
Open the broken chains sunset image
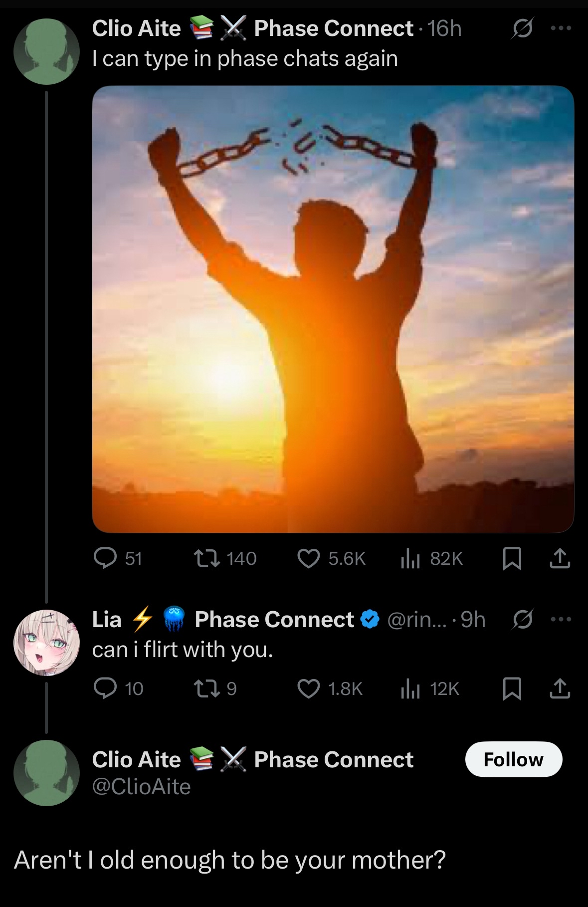pos(333,309)
